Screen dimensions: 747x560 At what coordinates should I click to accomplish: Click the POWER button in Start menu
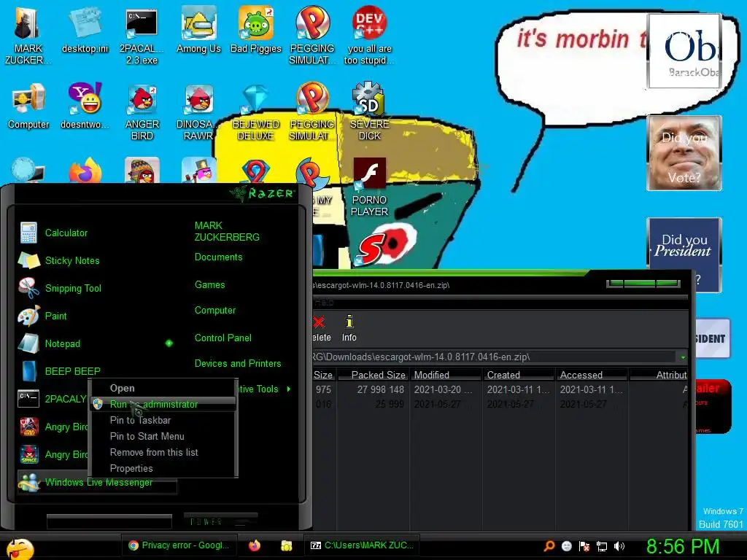point(220,521)
